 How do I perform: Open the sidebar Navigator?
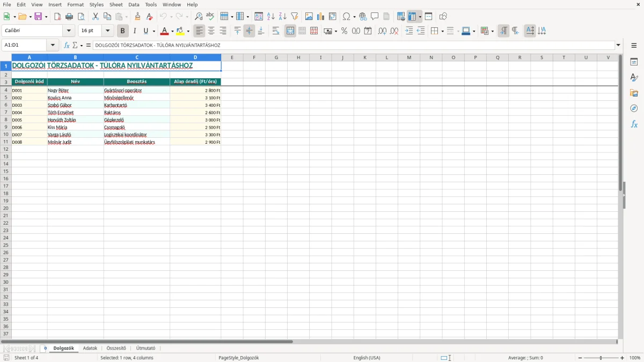click(x=634, y=109)
